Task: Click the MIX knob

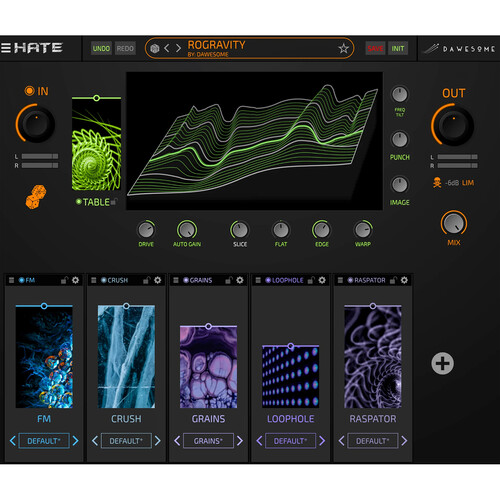Action: click(x=453, y=223)
